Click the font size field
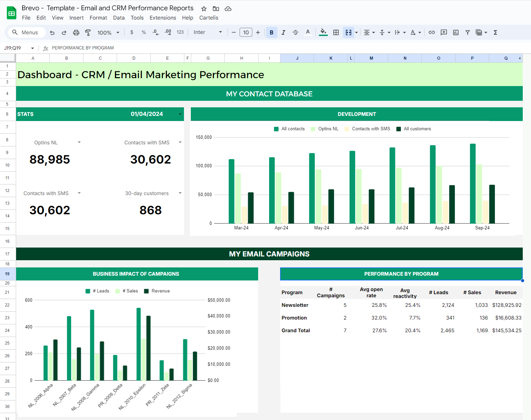The width and height of the screenshot is (531, 420). pos(246,33)
